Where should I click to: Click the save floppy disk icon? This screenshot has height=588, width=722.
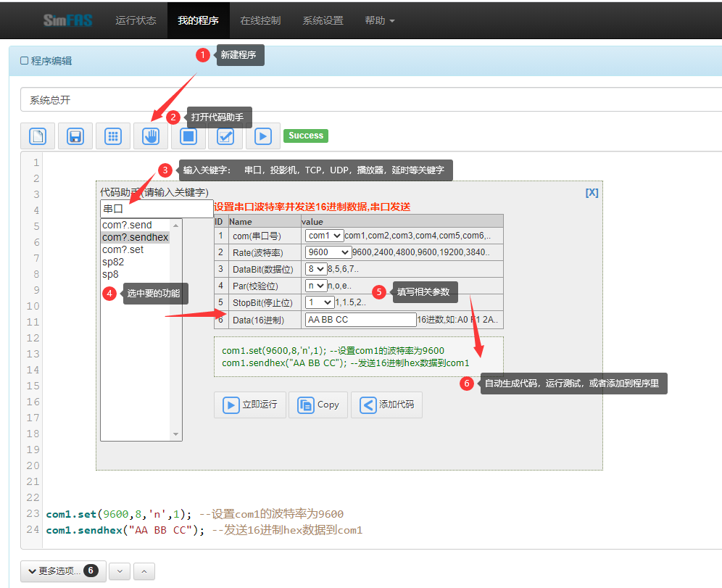pos(75,136)
